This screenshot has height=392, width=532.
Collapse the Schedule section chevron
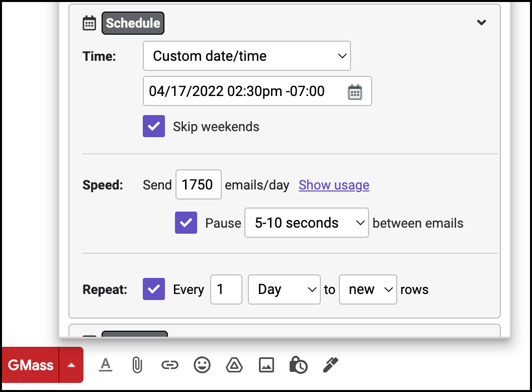tap(481, 23)
